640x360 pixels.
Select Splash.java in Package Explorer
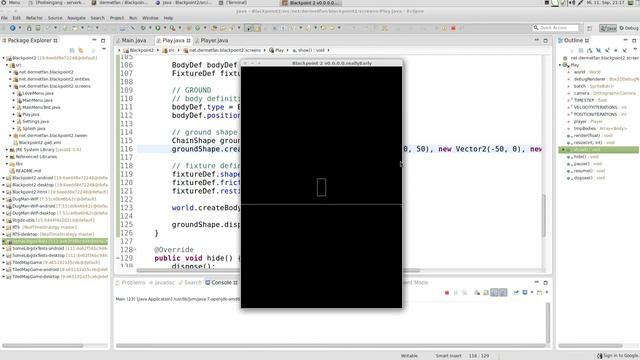click(33, 129)
